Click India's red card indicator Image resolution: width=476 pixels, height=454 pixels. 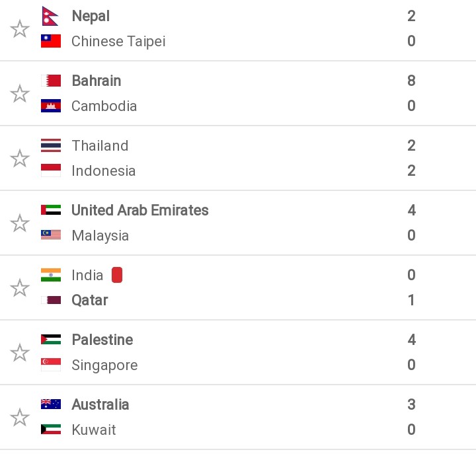tap(117, 275)
